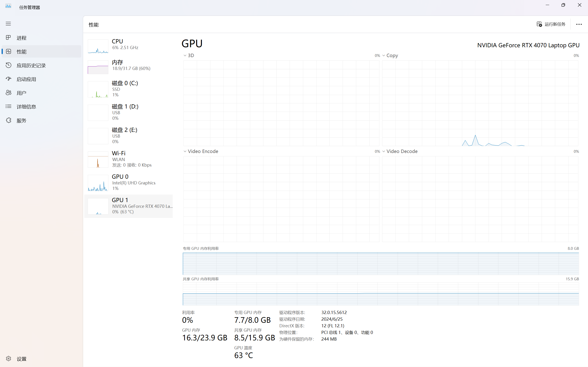Open the Video Decode graph dropdown
Viewport: 588px width, 367px height.
tap(384, 151)
